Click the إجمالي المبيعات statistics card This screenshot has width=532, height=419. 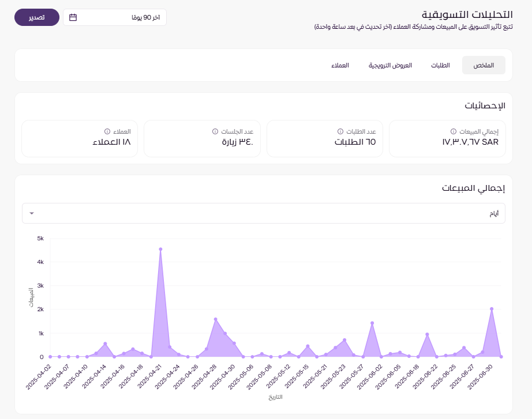447,138
